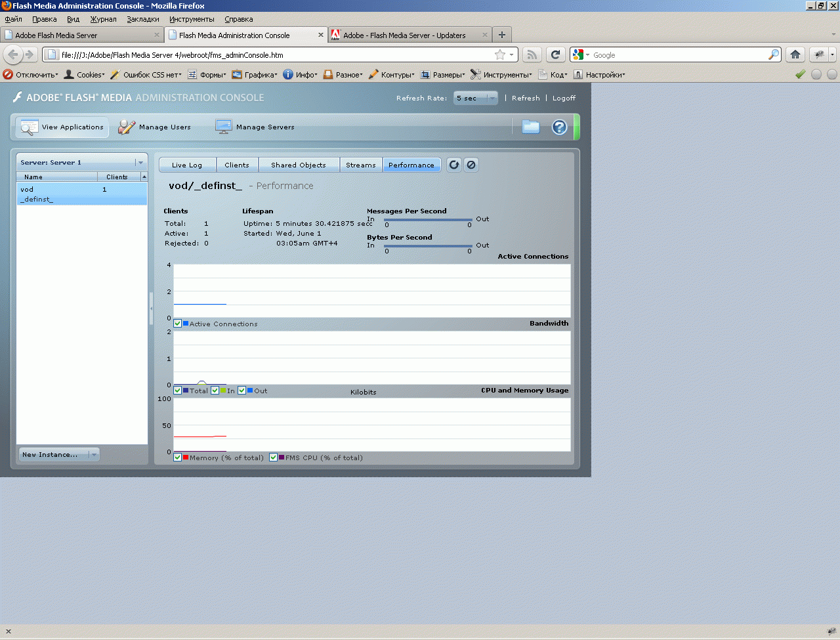This screenshot has width=840, height=640.
Task: Open help via the question mark icon
Action: [x=559, y=127]
